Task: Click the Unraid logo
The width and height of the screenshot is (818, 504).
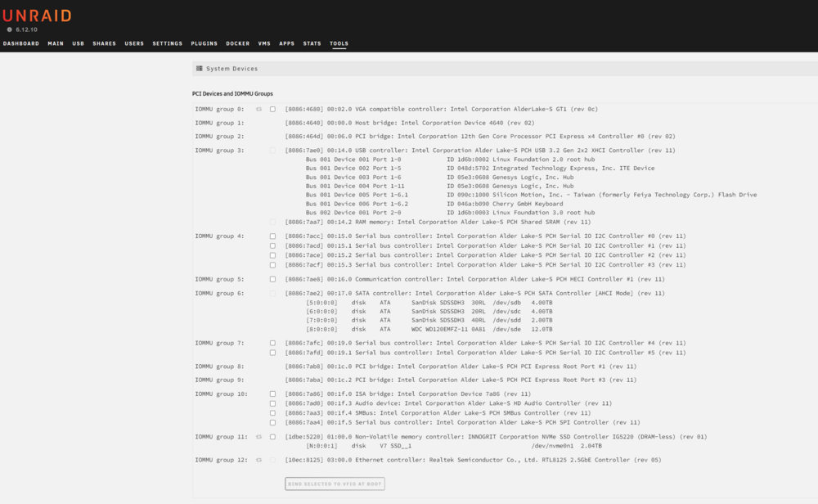Action: point(37,16)
